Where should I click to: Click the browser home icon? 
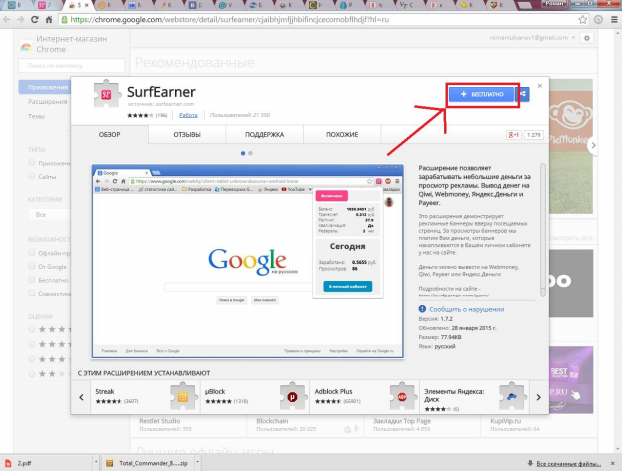tap(49, 19)
